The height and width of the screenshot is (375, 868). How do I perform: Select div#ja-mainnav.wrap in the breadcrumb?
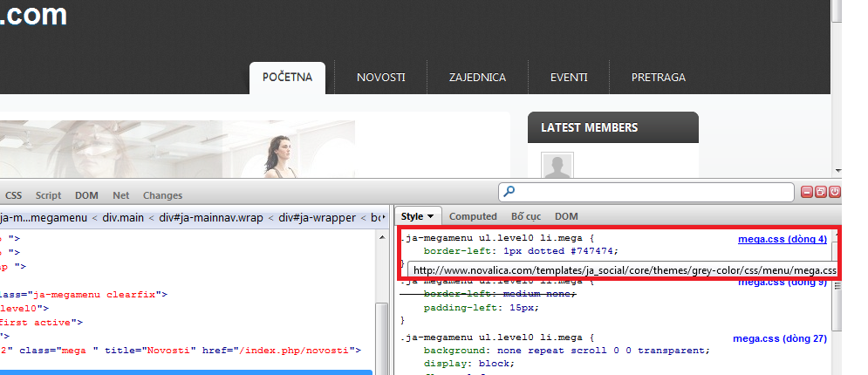211,218
